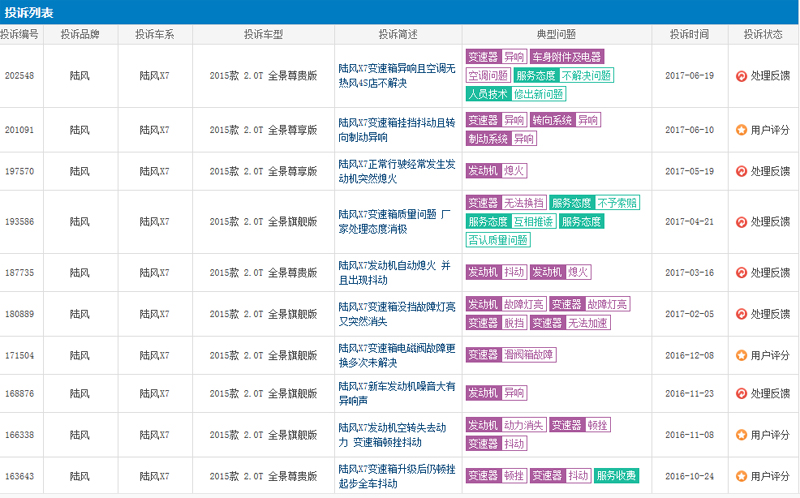Screen dimensions: 800x498
Task: Select complaint number 202548
Action: [x=19, y=76]
